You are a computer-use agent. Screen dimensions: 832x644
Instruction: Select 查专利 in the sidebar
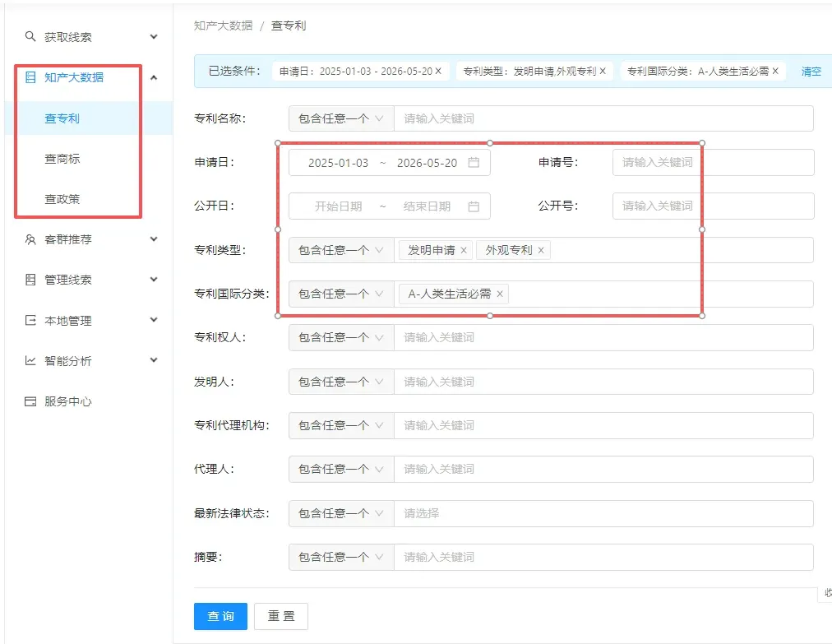(62, 118)
